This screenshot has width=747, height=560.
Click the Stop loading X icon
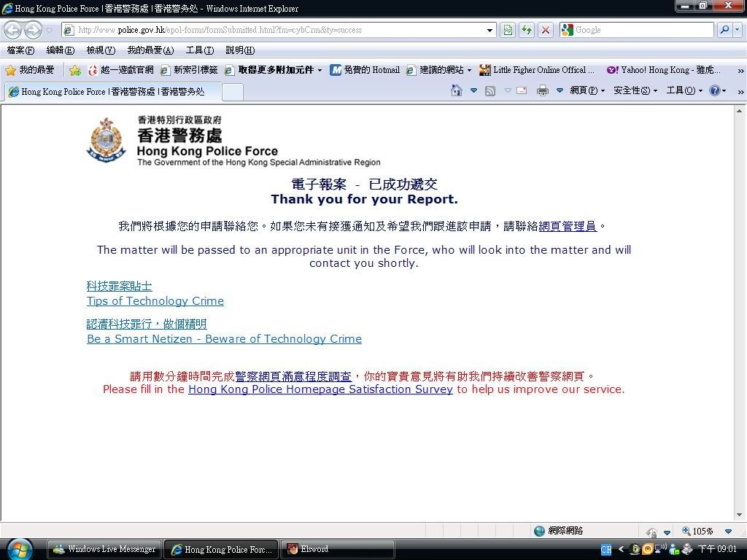(x=545, y=30)
